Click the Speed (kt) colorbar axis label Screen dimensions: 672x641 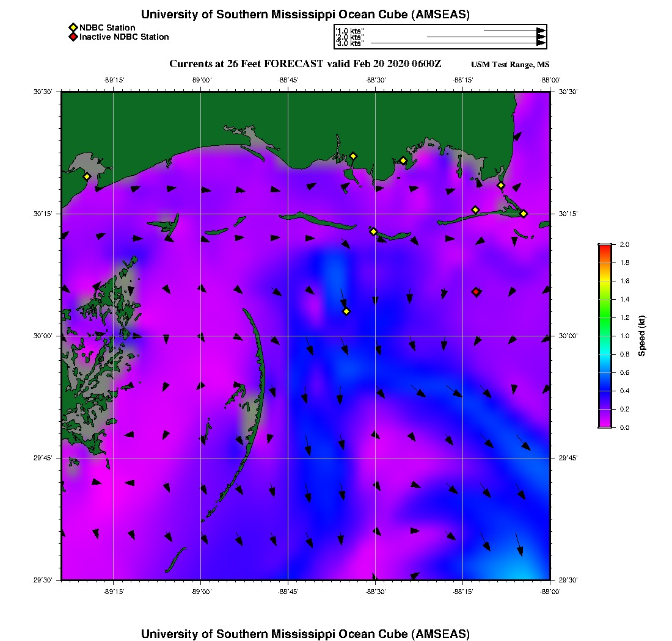pyautogui.click(x=642, y=336)
